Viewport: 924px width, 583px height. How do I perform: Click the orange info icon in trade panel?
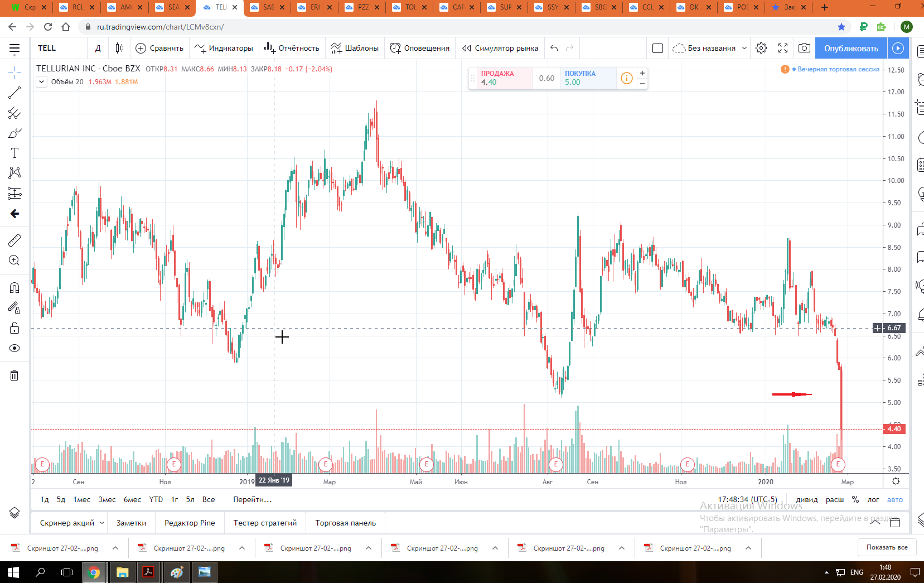pos(627,78)
